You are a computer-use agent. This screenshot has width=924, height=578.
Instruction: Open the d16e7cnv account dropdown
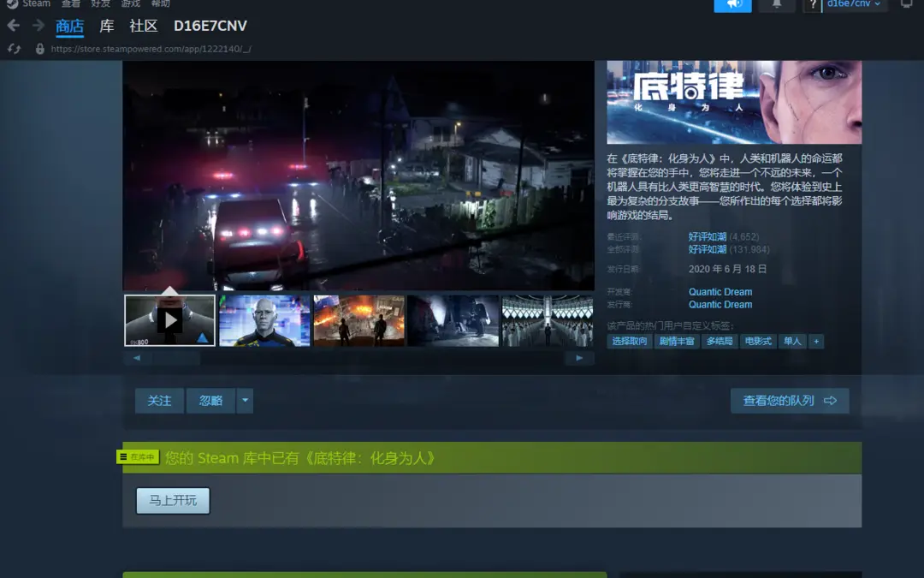(854, 4)
